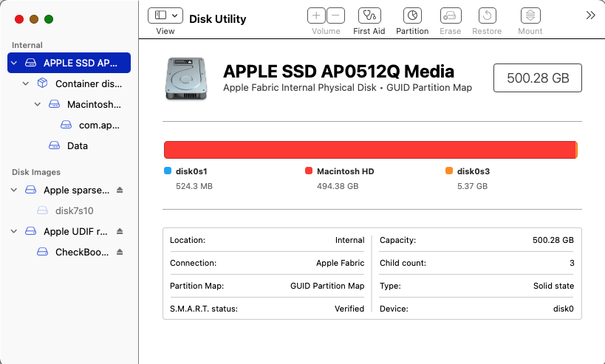605x364 pixels.
Task: Click the 500.28 GB capacity box
Action: pos(538,78)
